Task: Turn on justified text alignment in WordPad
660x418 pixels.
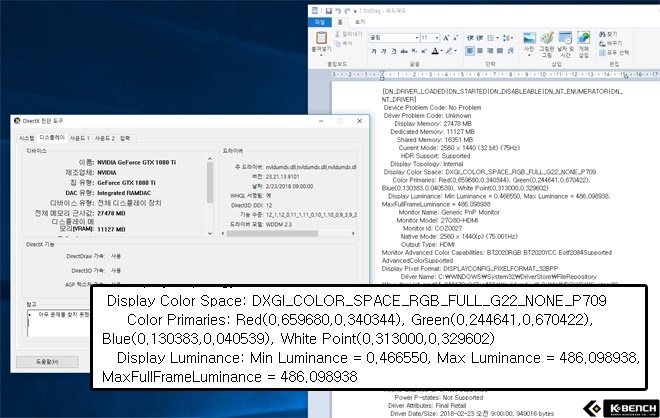Action: coord(500,51)
